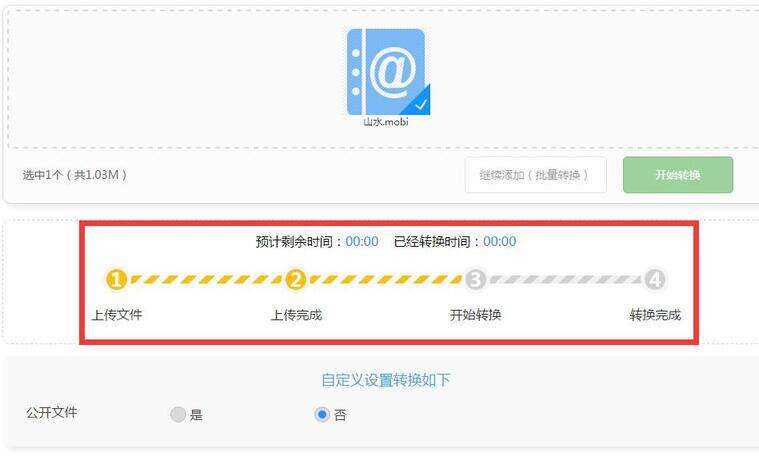Click the 转换完成 step label
759x456 pixels.
point(655,315)
